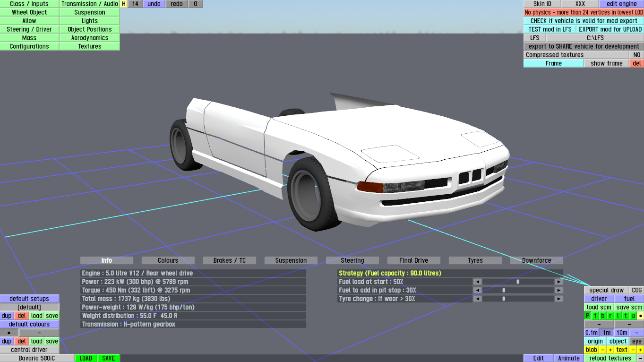This screenshot has width=644, height=362.
Task: Click the green LOAD button
Action: [x=86, y=358]
